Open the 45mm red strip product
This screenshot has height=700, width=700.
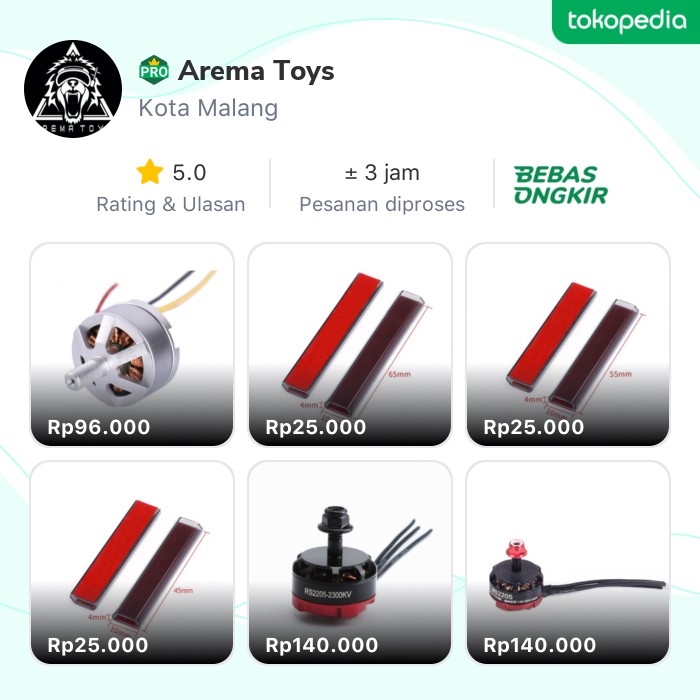tap(132, 562)
